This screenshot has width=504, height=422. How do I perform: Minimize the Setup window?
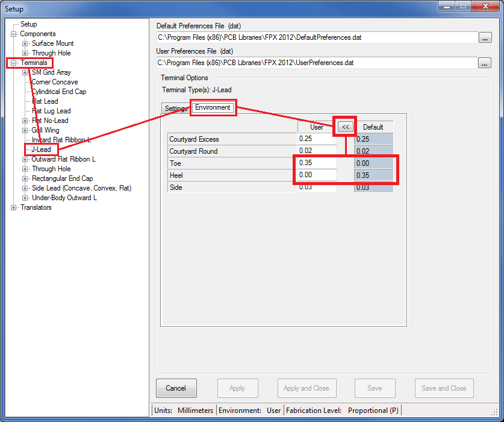(x=446, y=6)
